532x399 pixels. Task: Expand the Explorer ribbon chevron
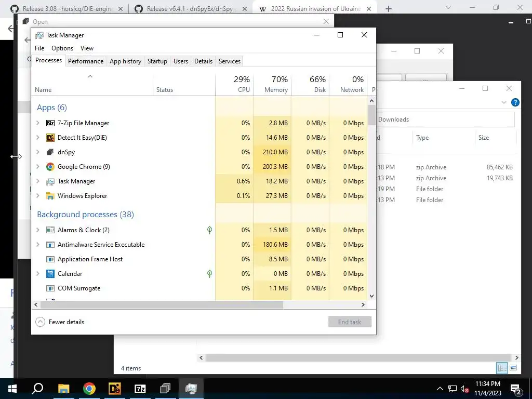(504, 102)
